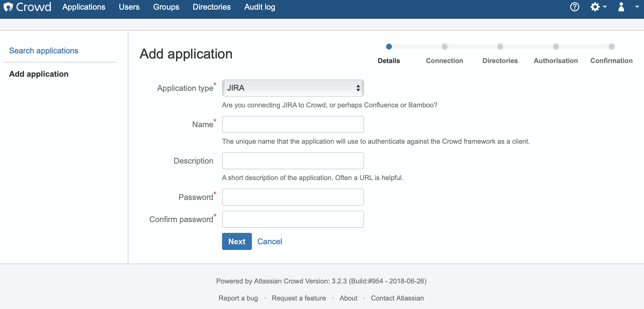The width and height of the screenshot is (644, 309).
Task: Click the Directories step on progress bar
Action: (500, 46)
